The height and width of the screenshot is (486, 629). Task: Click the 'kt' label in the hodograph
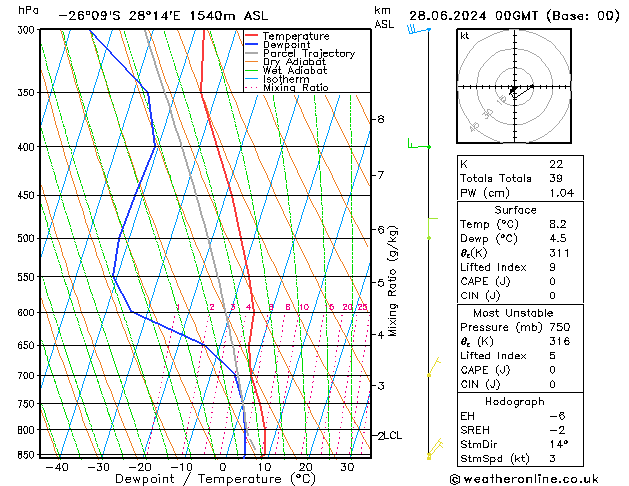[465, 36]
